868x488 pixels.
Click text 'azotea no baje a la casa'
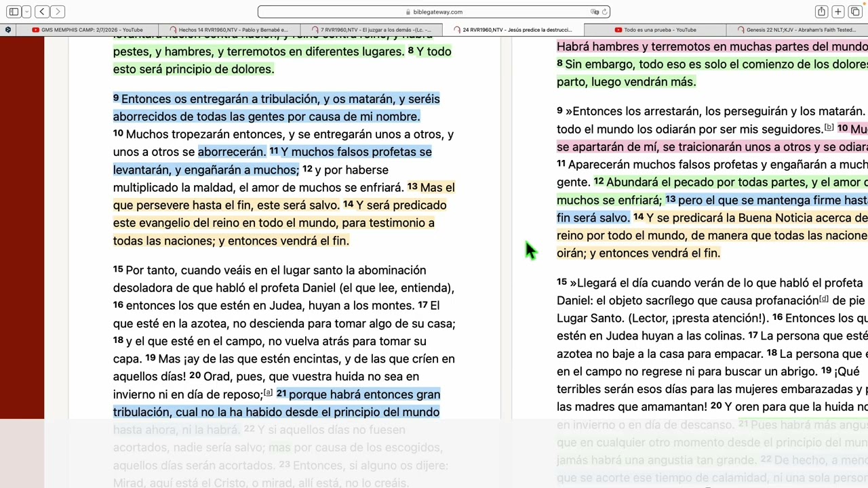click(619, 354)
